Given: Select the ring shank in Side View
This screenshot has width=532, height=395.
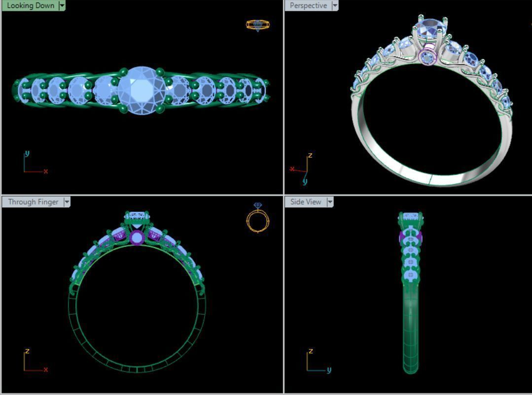Looking at the screenshot, I should (x=411, y=330).
